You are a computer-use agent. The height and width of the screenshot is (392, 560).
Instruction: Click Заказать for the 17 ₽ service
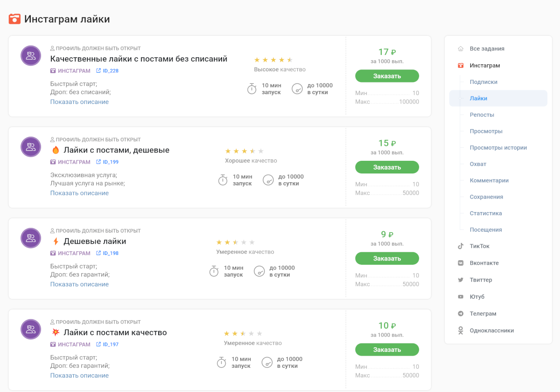click(x=387, y=76)
